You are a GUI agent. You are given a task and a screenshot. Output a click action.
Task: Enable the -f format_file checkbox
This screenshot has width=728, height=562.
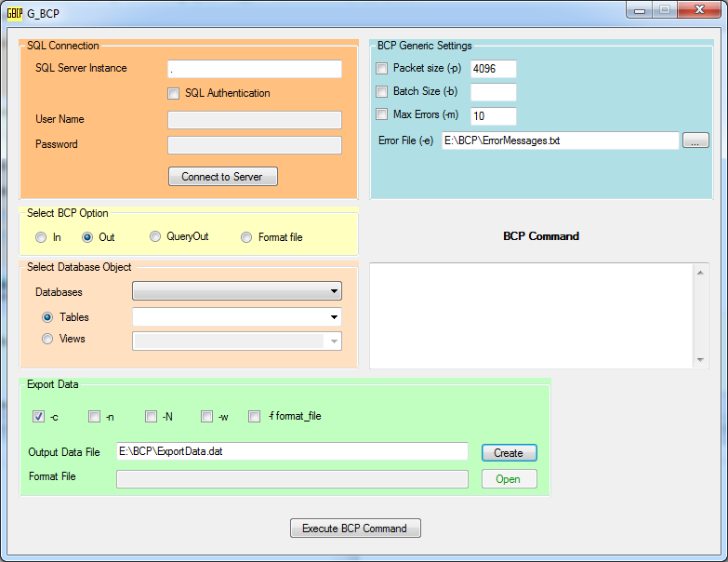pyautogui.click(x=255, y=416)
